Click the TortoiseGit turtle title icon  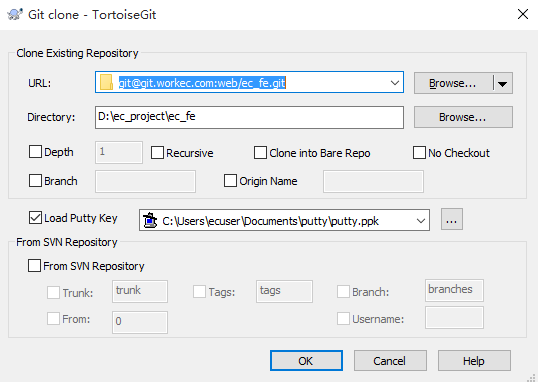click(14, 14)
